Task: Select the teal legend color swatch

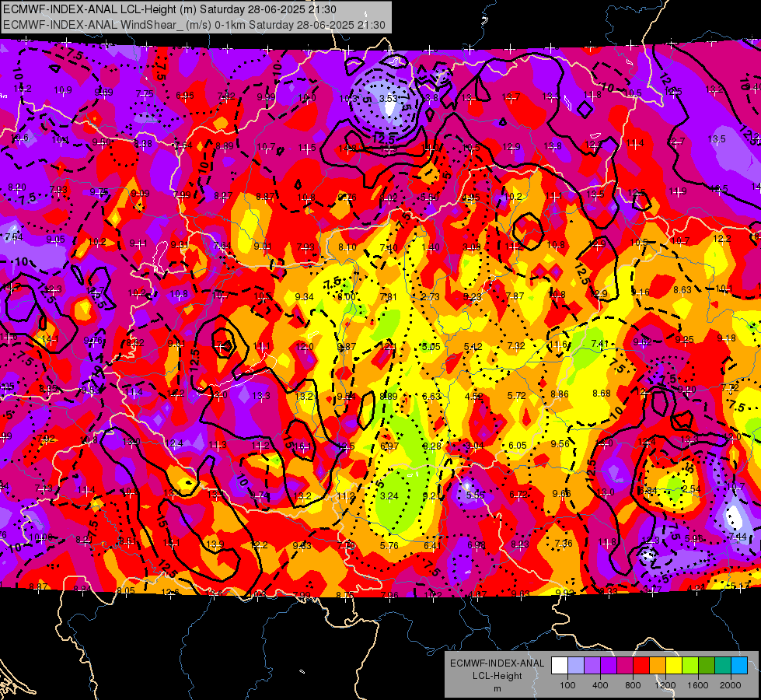Action: coord(723,666)
